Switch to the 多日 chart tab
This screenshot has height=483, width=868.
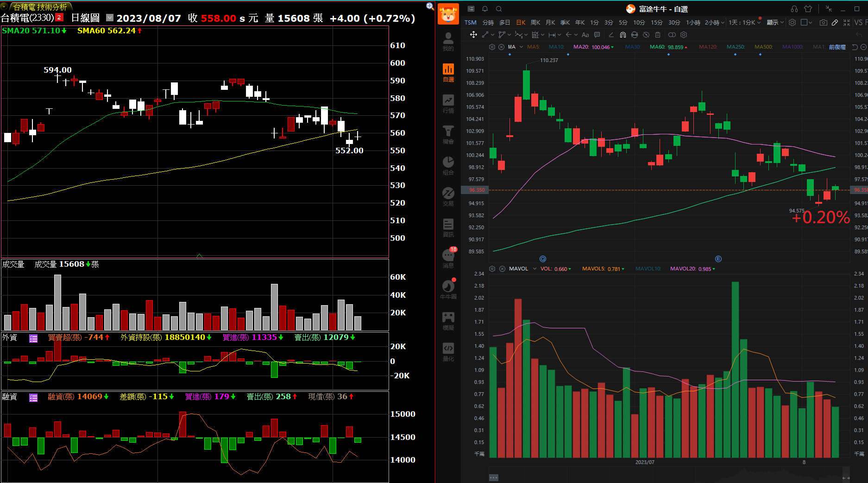click(504, 22)
